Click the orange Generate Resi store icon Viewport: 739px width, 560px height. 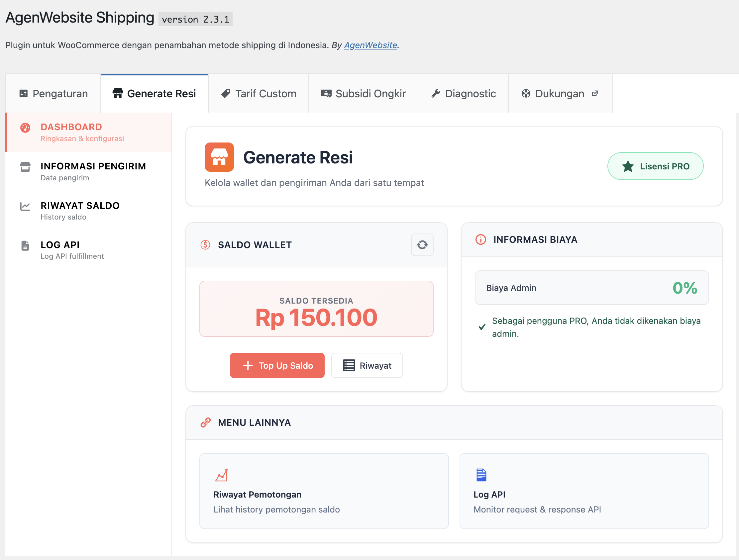(x=219, y=157)
